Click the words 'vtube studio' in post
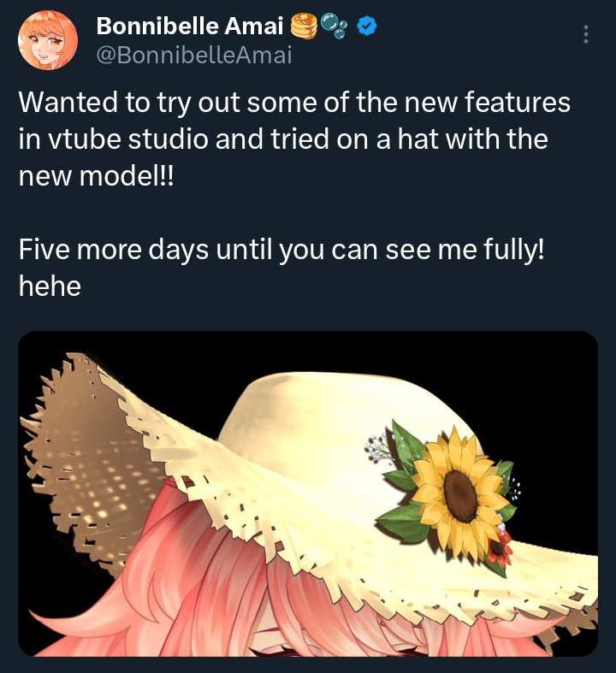Screen dimensions: 616x673 pyautogui.click(x=128, y=139)
